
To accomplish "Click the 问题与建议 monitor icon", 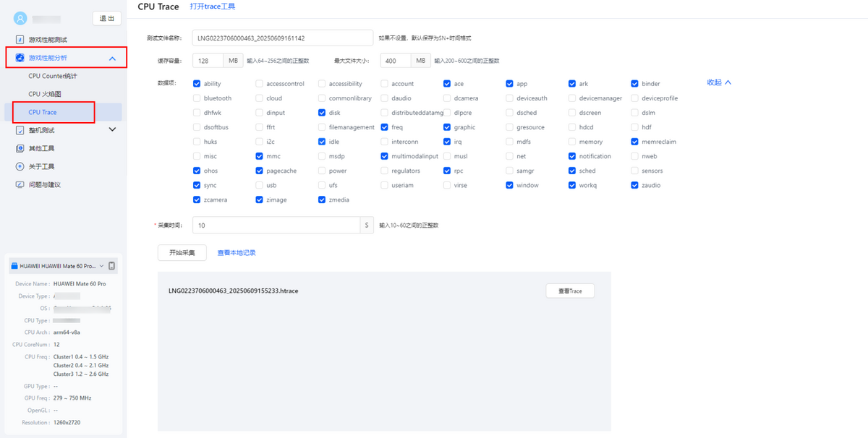I will 20,184.
